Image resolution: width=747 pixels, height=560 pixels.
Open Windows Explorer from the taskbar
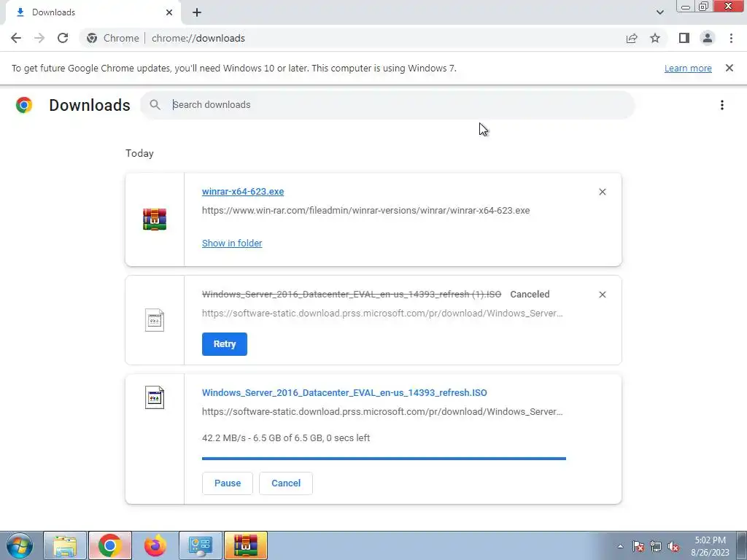point(65,545)
